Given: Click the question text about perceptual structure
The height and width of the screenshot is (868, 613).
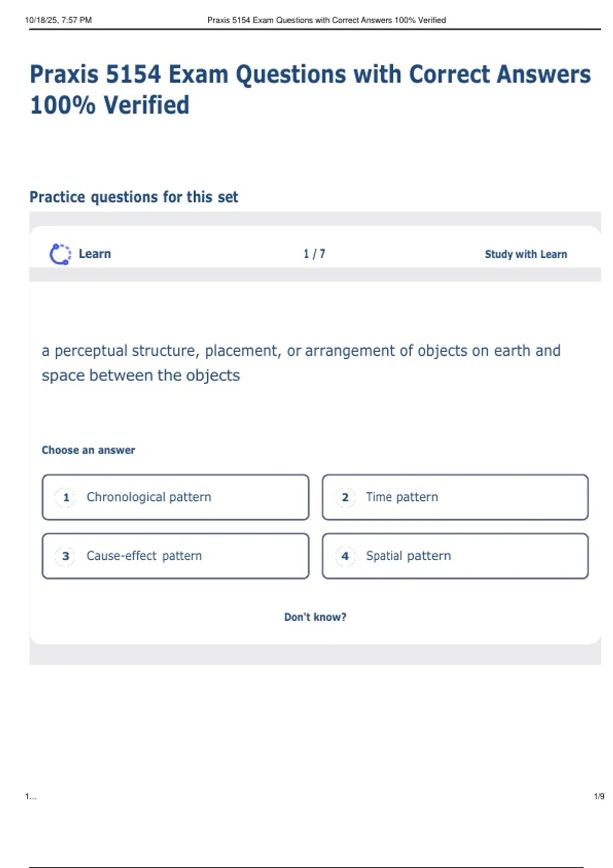Looking at the screenshot, I should pos(301,363).
